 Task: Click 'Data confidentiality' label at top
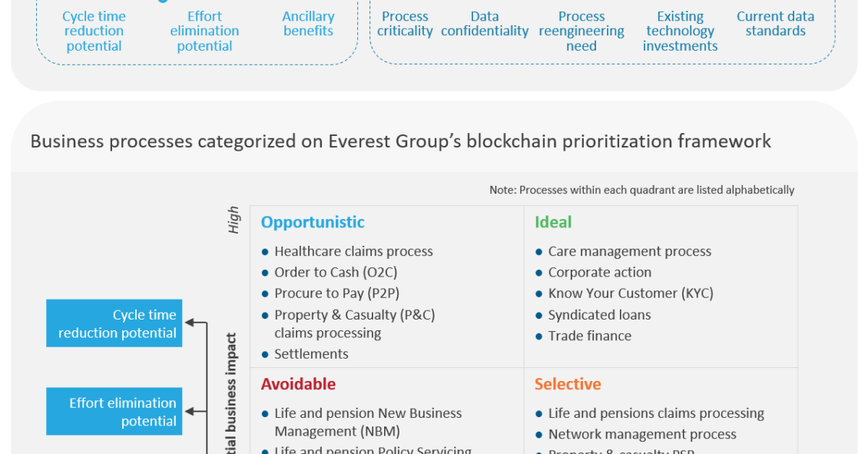485,24
